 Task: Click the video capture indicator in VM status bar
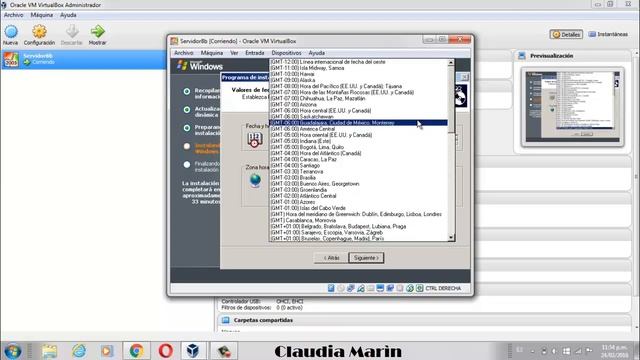(x=390, y=288)
